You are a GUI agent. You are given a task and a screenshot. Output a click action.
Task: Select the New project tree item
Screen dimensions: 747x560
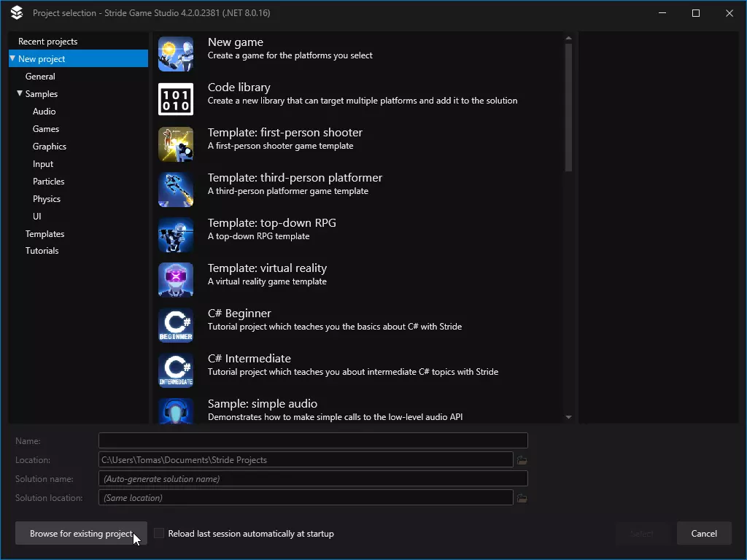(x=79, y=58)
